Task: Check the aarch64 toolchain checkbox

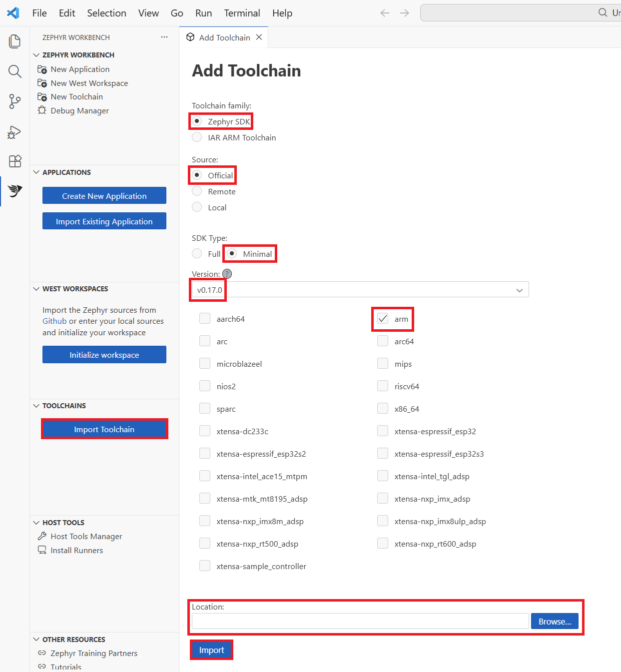Action: (205, 318)
